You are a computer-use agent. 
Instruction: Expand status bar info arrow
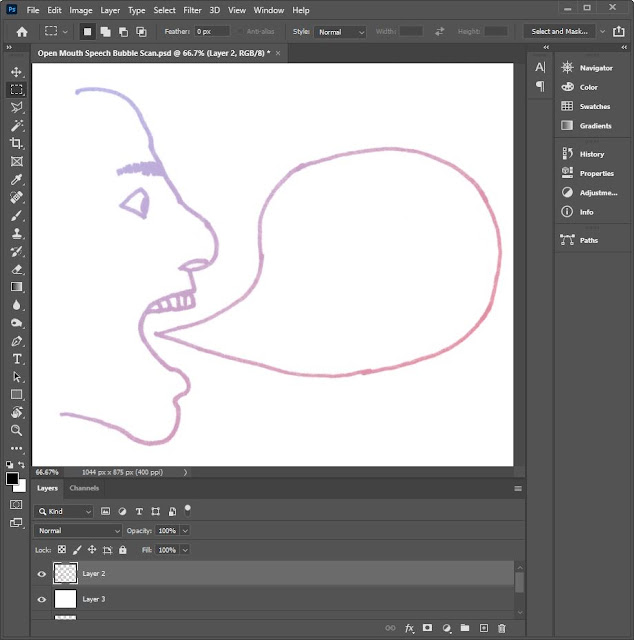[x=185, y=472]
